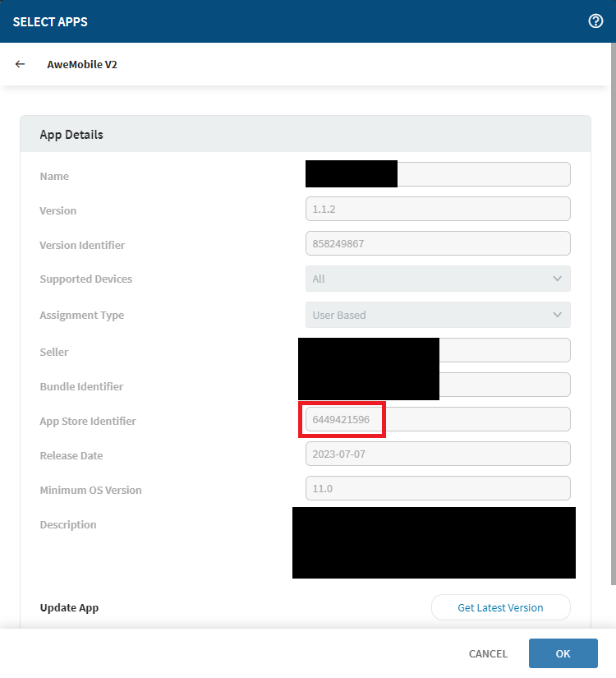The width and height of the screenshot is (616, 678).
Task: Click the Update App label
Action: [x=69, y=608]
